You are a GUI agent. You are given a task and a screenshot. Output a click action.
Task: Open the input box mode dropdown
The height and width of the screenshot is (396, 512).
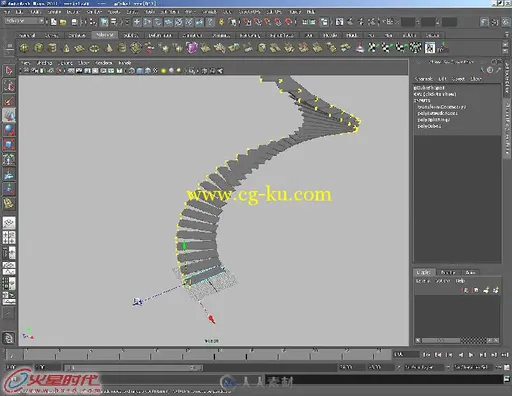coord(389,22)
